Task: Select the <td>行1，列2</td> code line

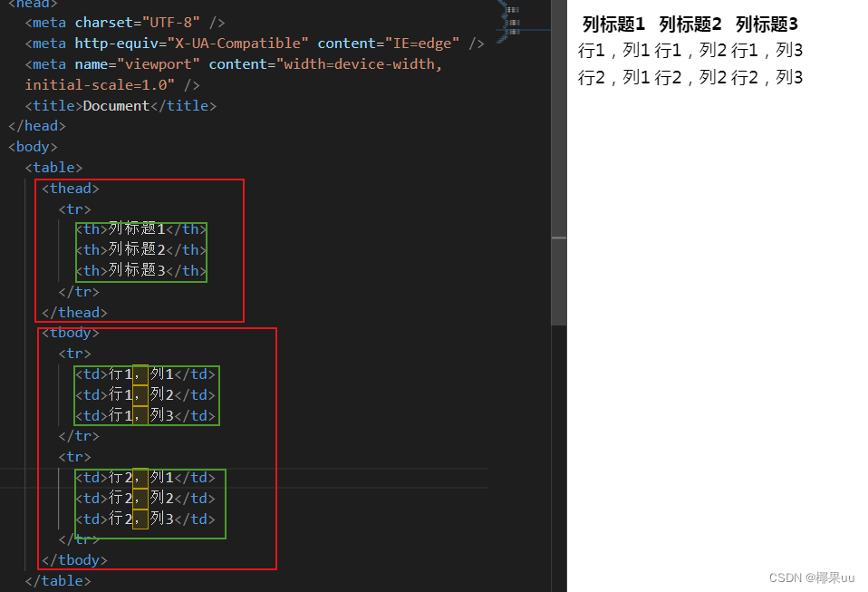Action: pos(145,395)
